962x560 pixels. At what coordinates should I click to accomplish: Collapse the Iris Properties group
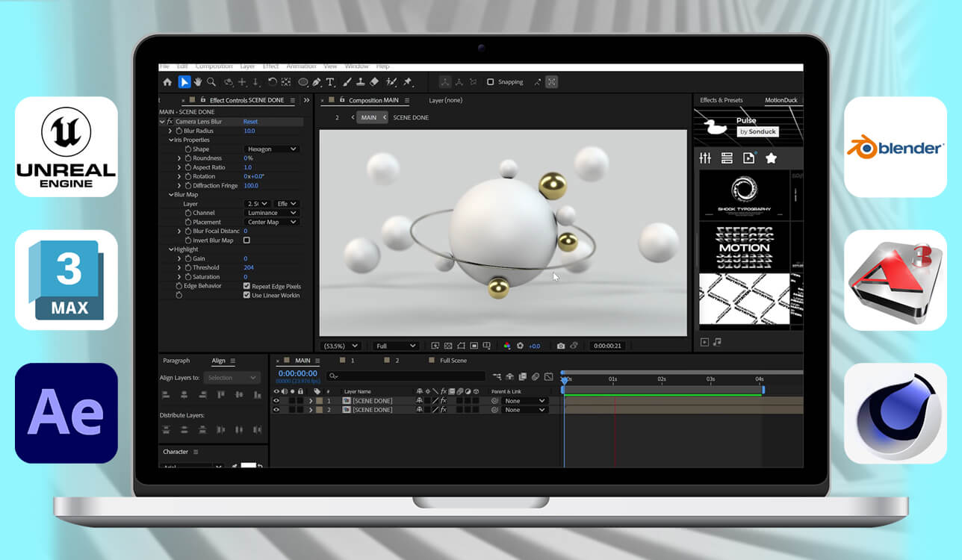(170, 140)
